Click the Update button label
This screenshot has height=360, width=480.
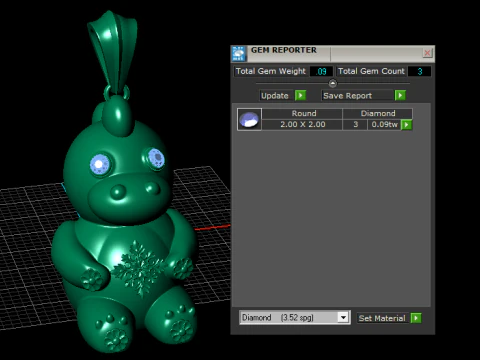click(x=275, y=96)
